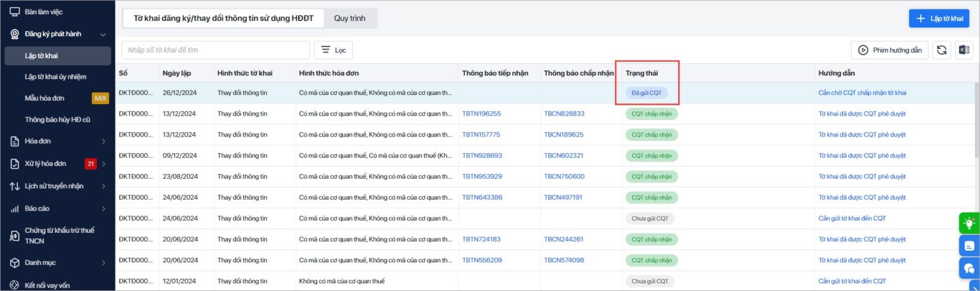Click the Lịch sử truyền nhận arrows icon
The width and height of the screenshot is (980, 291).
click(15, 186)
